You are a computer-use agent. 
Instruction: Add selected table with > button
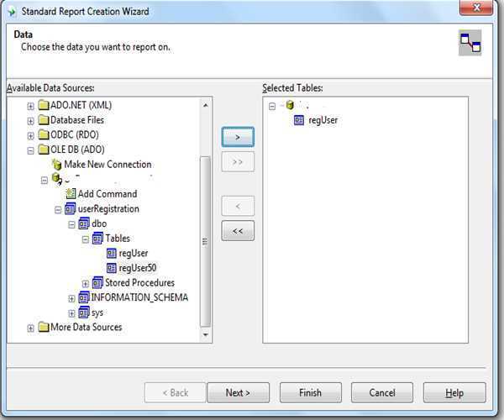click(x=237, y=137)
